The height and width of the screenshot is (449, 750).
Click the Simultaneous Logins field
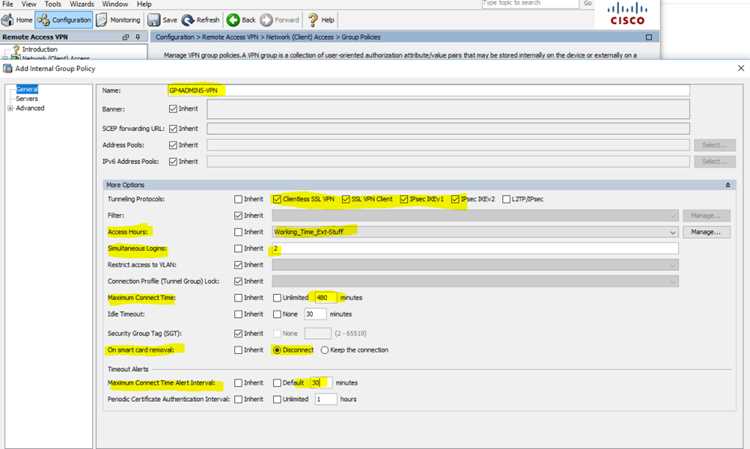475,249
